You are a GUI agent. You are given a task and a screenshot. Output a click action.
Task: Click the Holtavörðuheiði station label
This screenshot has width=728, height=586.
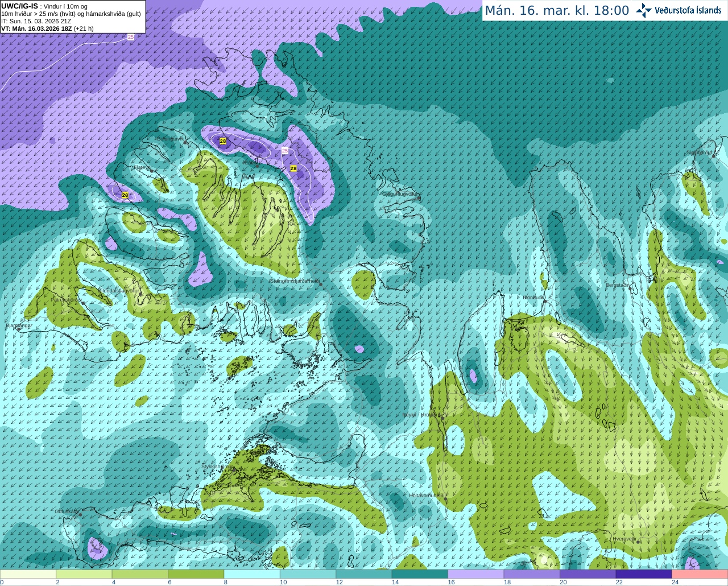(x=426, y=496)
